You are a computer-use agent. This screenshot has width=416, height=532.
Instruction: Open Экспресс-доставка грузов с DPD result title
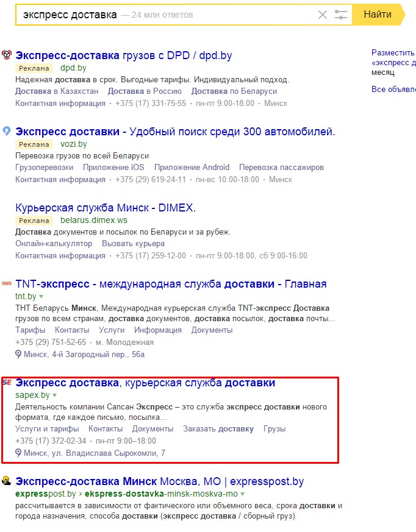click(124, 55)
